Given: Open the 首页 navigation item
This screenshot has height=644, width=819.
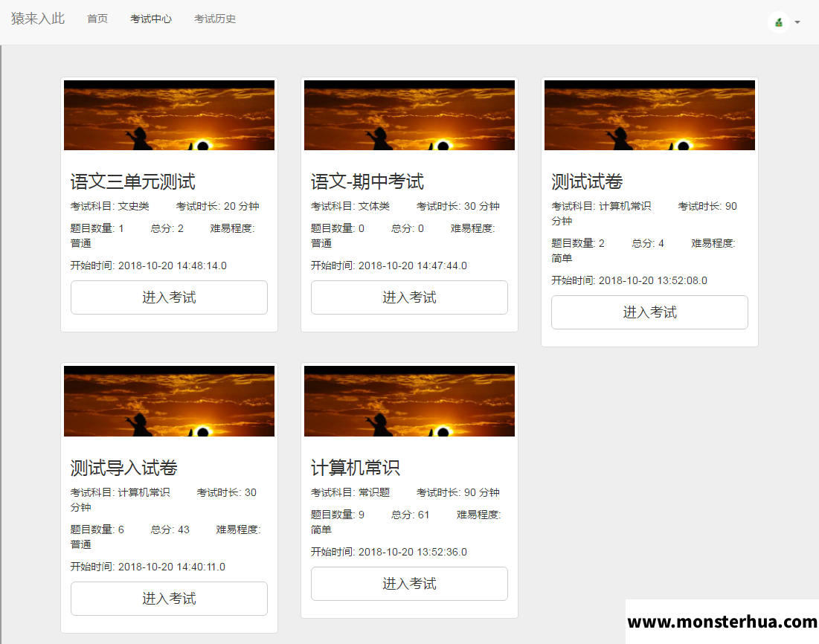Looking at the screenshot, I should [x=97, y=19].
